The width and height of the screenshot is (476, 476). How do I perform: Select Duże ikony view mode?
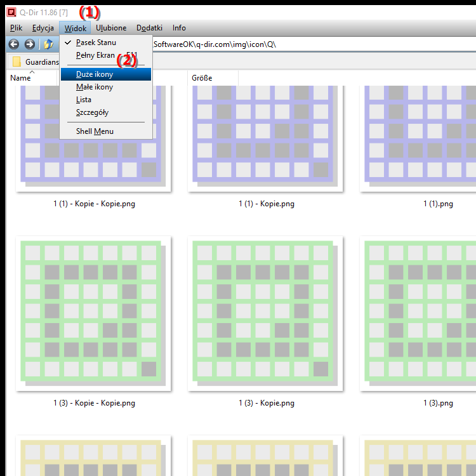(x=106, y=74)
